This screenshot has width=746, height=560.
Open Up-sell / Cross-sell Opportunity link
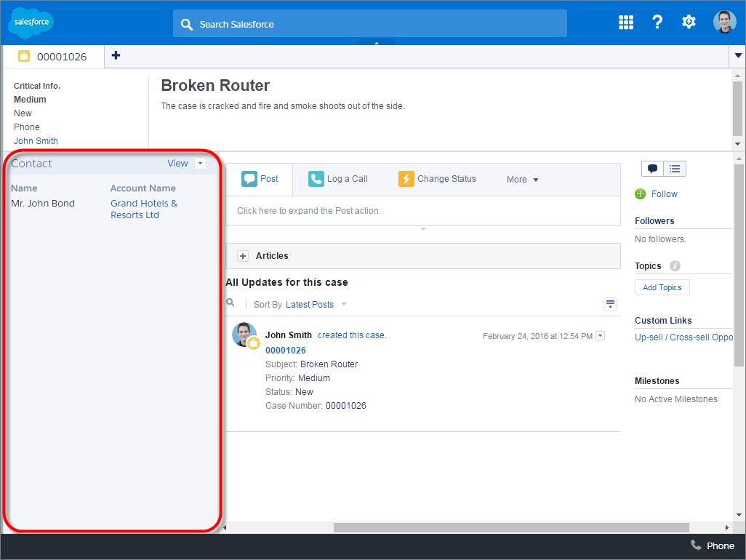[683, 337]
